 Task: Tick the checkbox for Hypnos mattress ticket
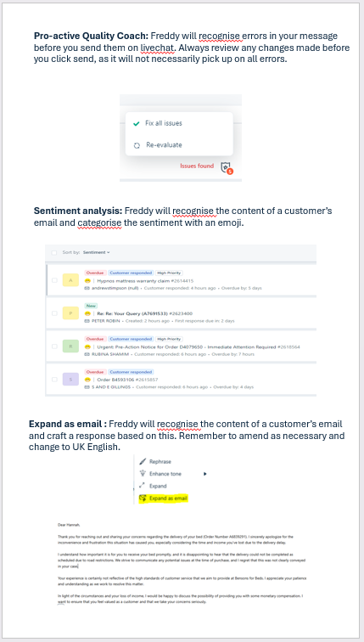[54, 280]
